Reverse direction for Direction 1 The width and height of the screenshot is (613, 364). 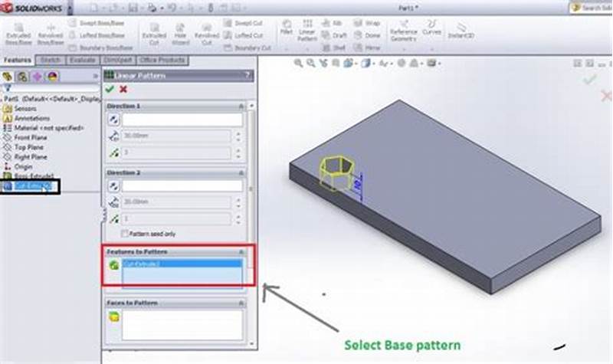pos(113,120)
